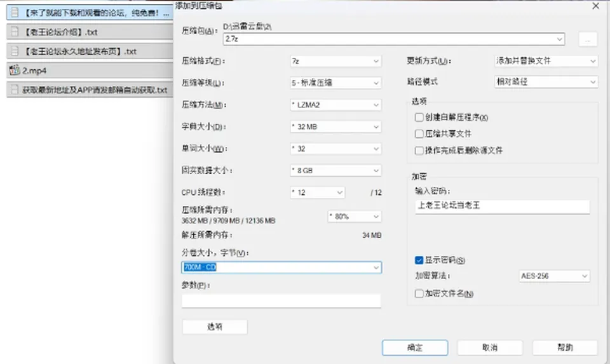Click the 确定 button
This screenshot has width=610, height=364.
(x=415, y=347)
